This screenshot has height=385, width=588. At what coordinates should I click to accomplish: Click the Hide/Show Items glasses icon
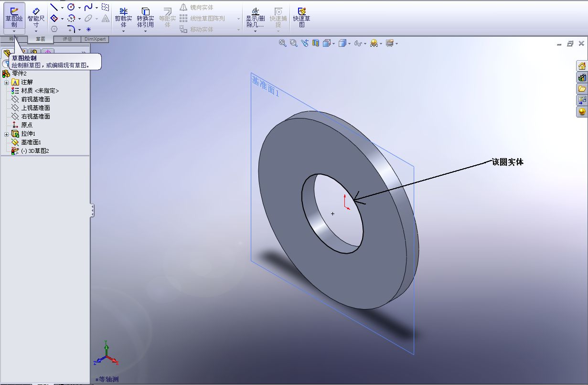coord(358,43)
